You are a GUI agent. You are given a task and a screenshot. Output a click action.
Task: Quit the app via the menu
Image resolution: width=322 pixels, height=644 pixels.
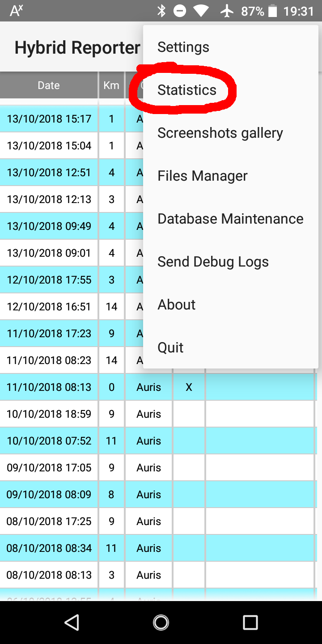pyautogui.click(x=170, y=347)
